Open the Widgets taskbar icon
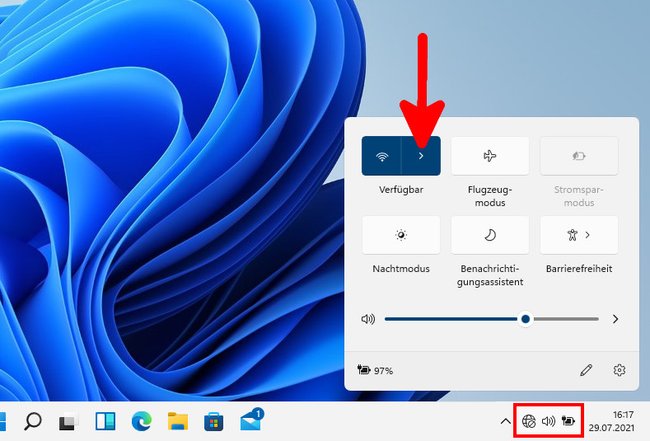 point(105,422)
